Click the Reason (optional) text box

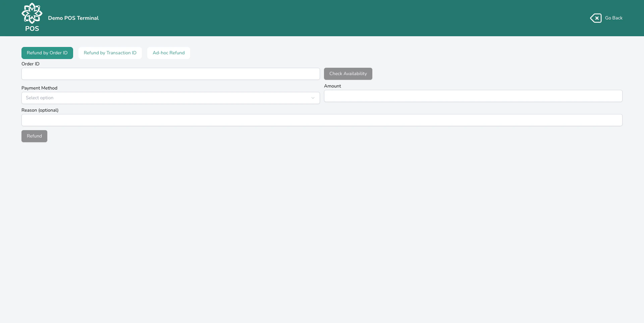[322, 120]
